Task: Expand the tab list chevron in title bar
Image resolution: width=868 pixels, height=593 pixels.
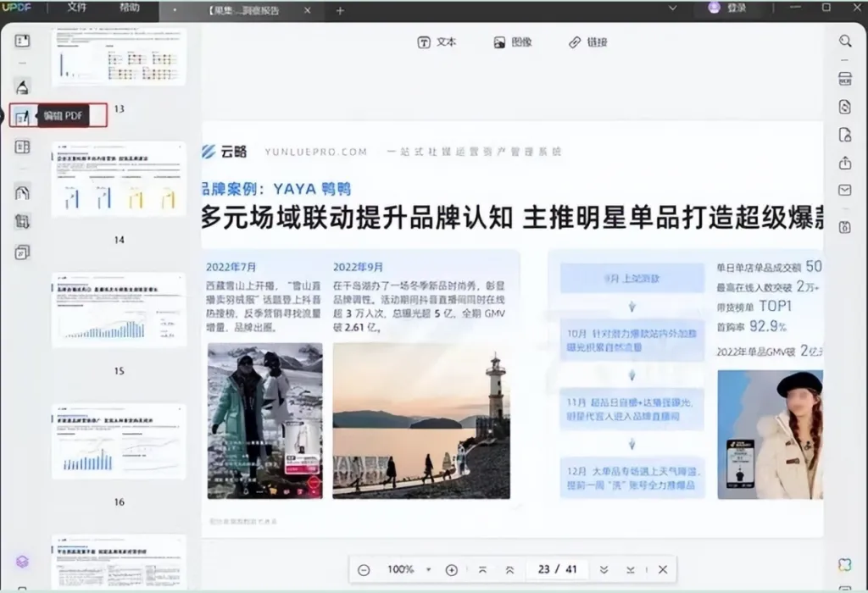Action: pyautogui.click(x=672, y=8)
